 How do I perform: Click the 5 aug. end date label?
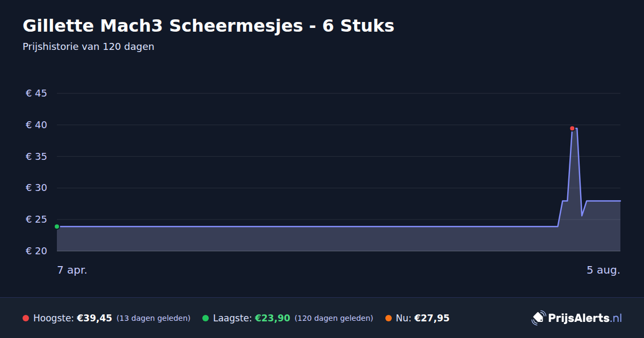[x=603, y=270]
